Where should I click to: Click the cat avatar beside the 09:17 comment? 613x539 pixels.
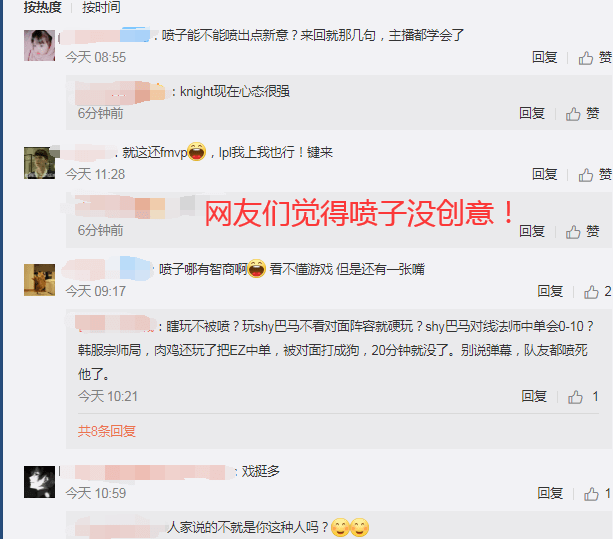pyautogui.click(x=39, y=280)
